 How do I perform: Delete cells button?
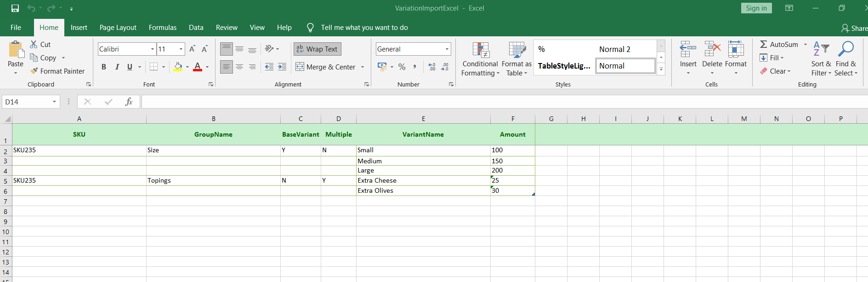pyautogui.click(x=712, y=58)
